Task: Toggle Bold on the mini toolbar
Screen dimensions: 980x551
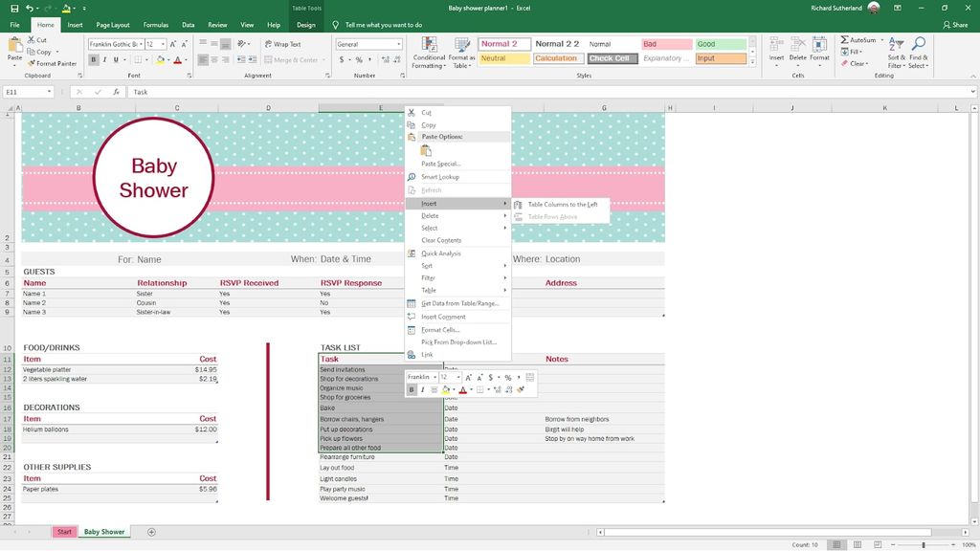Action: [x=412, y=390]
